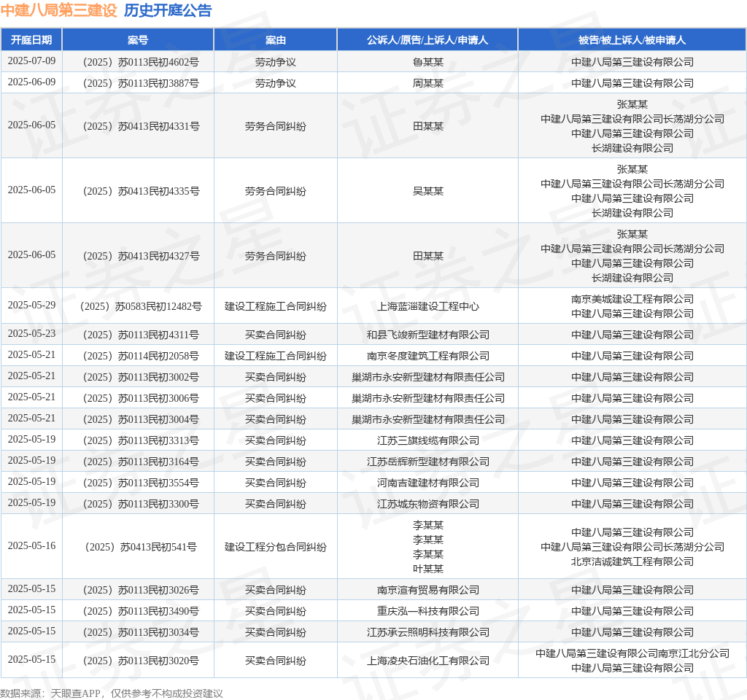Select plaintiff 南京冬度建筑工程有限公司

pos(427,356)
